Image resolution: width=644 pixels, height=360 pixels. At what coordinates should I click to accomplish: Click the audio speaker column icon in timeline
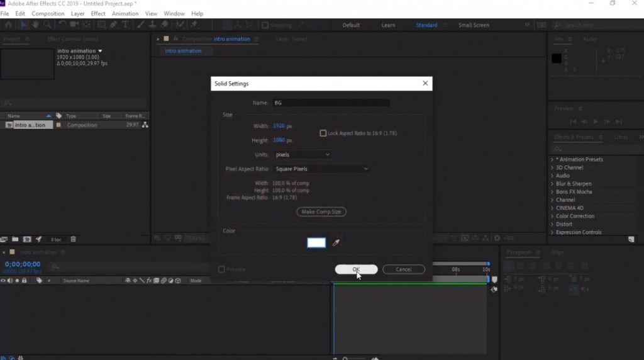click(x=10, y=281)
